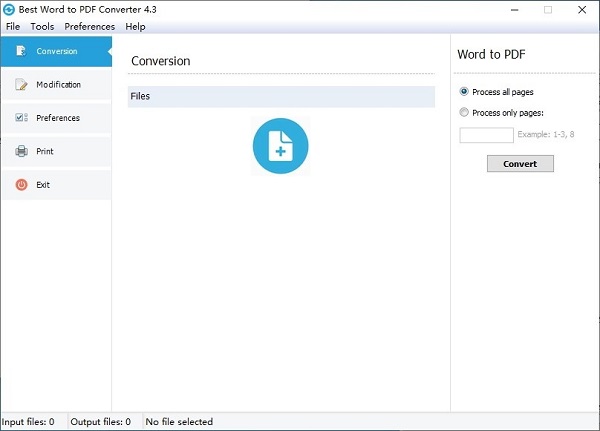Click the Print printer icon

click(21, 151)
